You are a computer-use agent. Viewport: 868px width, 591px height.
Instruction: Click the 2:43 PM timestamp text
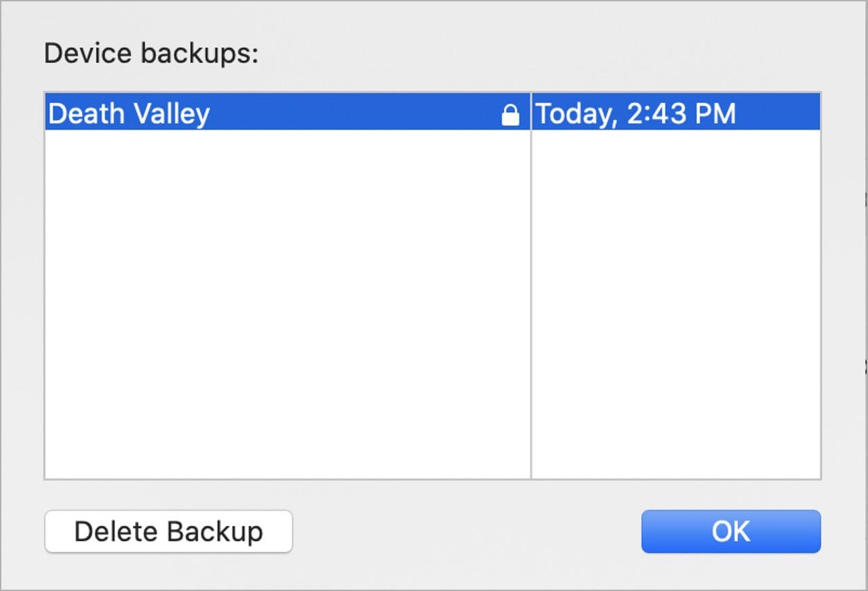click(681, 113)
